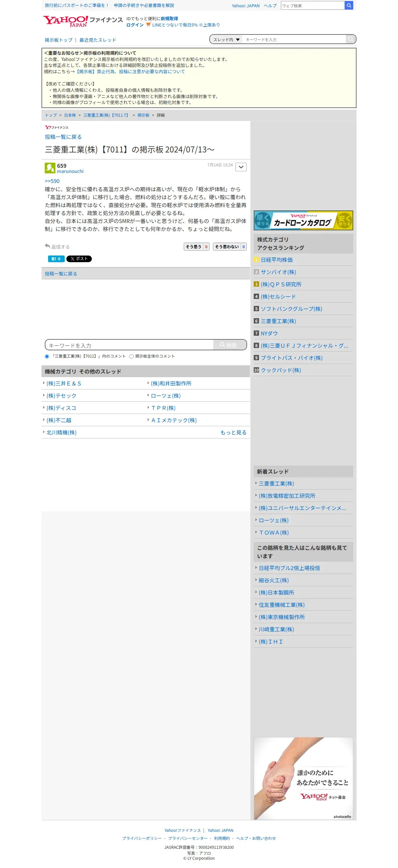Image resolution: width=398 pixels, height=868 pixels.
Task: Click the X ポスト share button
Action: click(x=79, y=259)
